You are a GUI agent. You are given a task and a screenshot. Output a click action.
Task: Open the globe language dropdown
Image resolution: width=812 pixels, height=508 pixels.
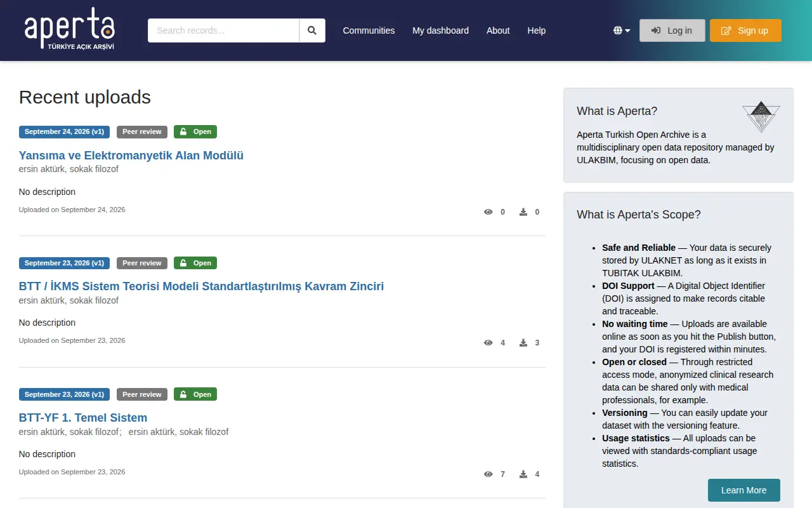click(622, 30)
